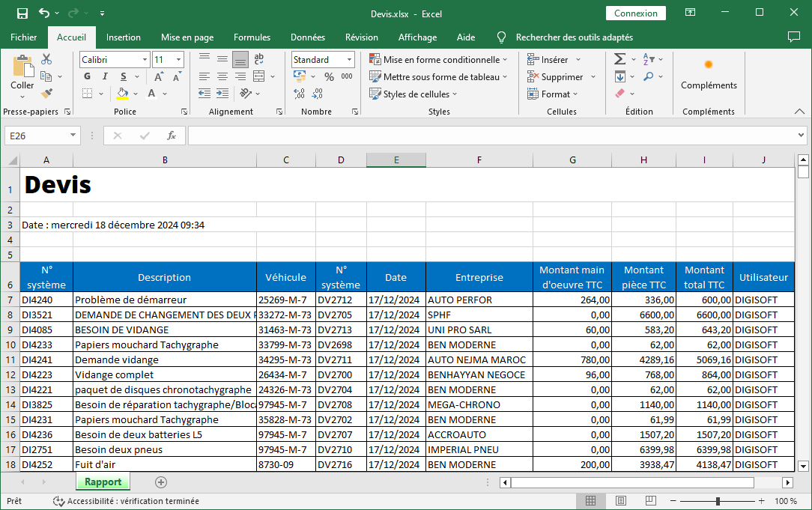Image resolution: width=812 pixels, height=510 pixels.
Task: Open the Standard number format dropdown
Action: [x=350, y=60]
